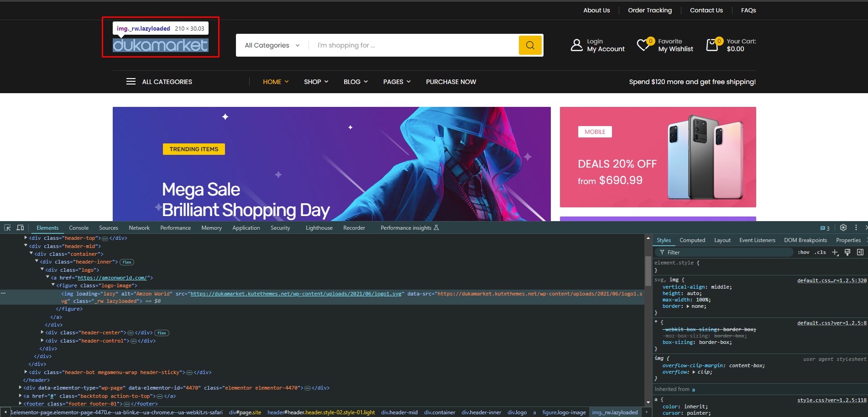
Task: Switch to the Performance tab
Action: pos(176,228)
